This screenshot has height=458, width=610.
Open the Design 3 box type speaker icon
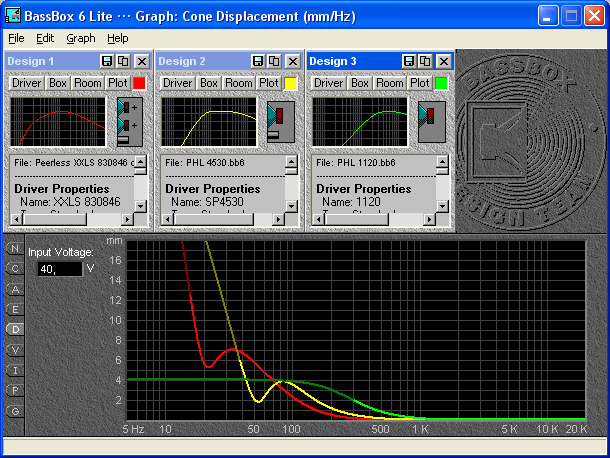tap(432, 122)
